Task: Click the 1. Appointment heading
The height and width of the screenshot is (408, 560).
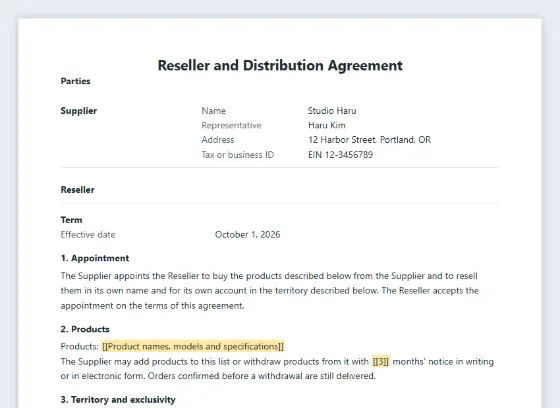Action: pos(95,258)
